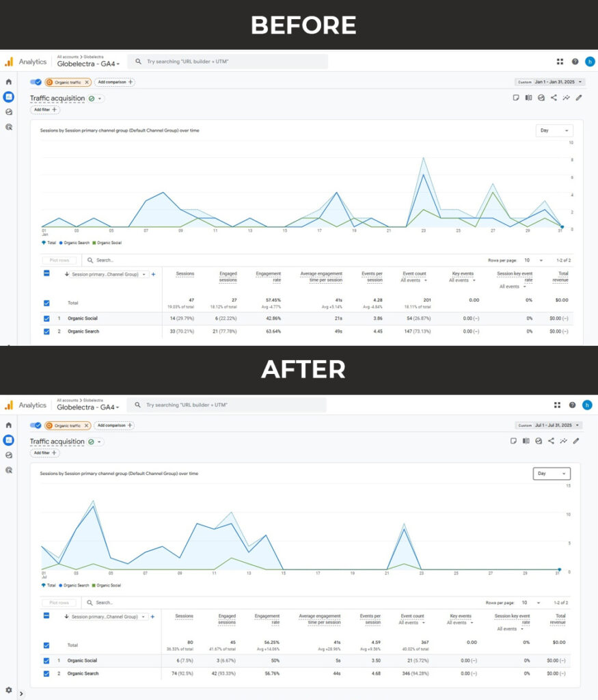This screenshot has width=598, height=700.
Task: Toggle comparison switch in AFTER panel
Action: 36,425
